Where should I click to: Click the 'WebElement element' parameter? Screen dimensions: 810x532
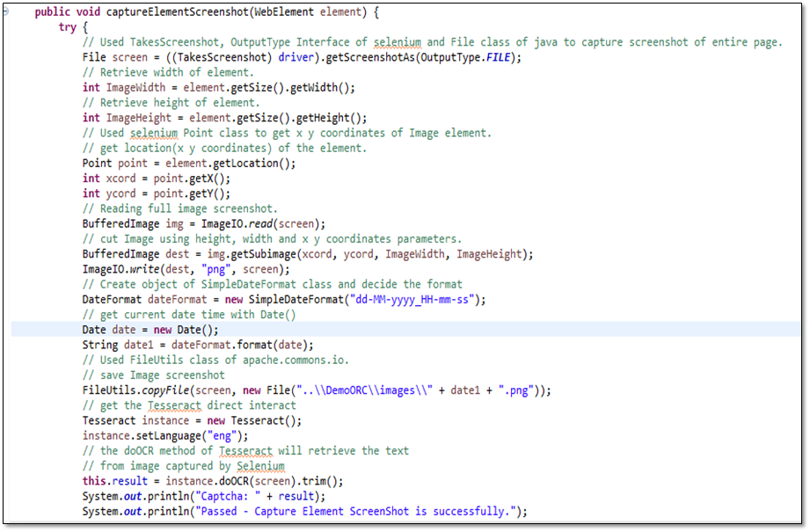pyautogui.click(x=308, y=12)
